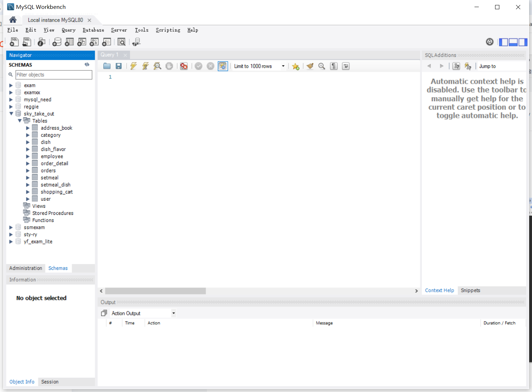Search table data icon in main toolbar
532x392 pixels.
(121, 42)
